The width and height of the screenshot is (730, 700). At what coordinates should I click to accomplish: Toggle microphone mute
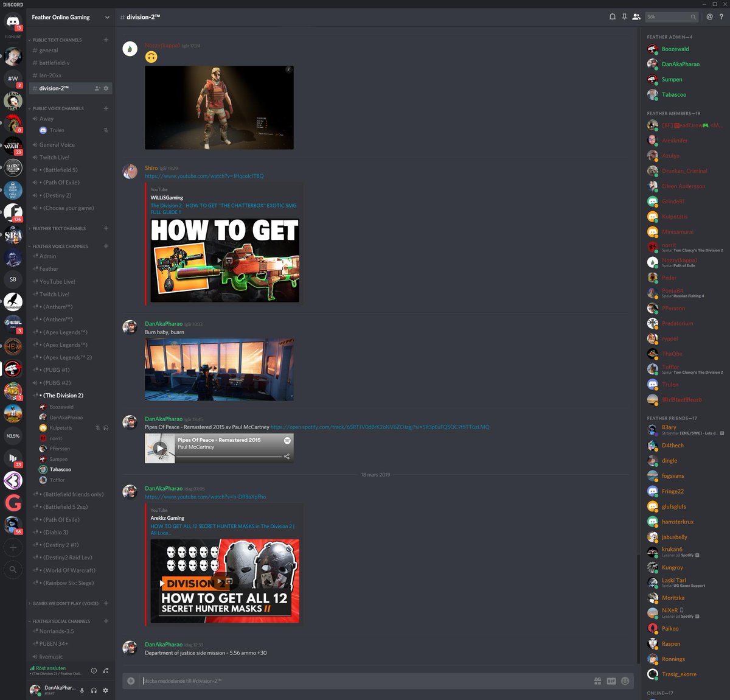82,690
